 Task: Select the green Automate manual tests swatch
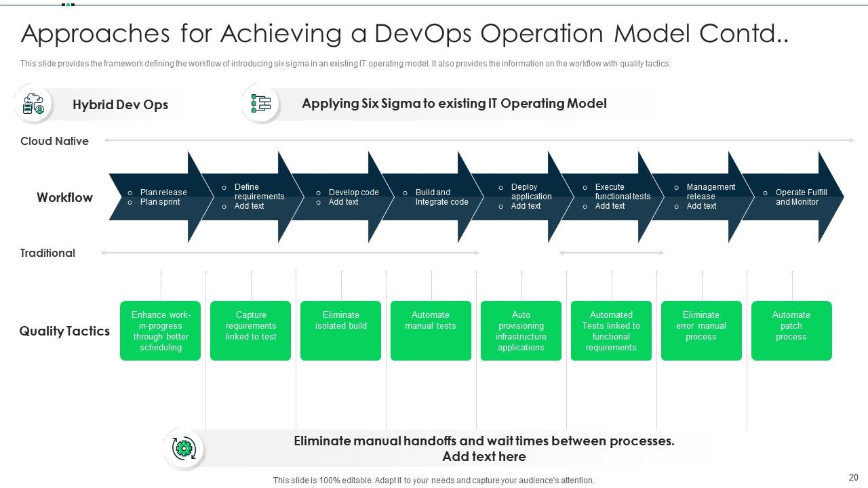tap(431, 330)
